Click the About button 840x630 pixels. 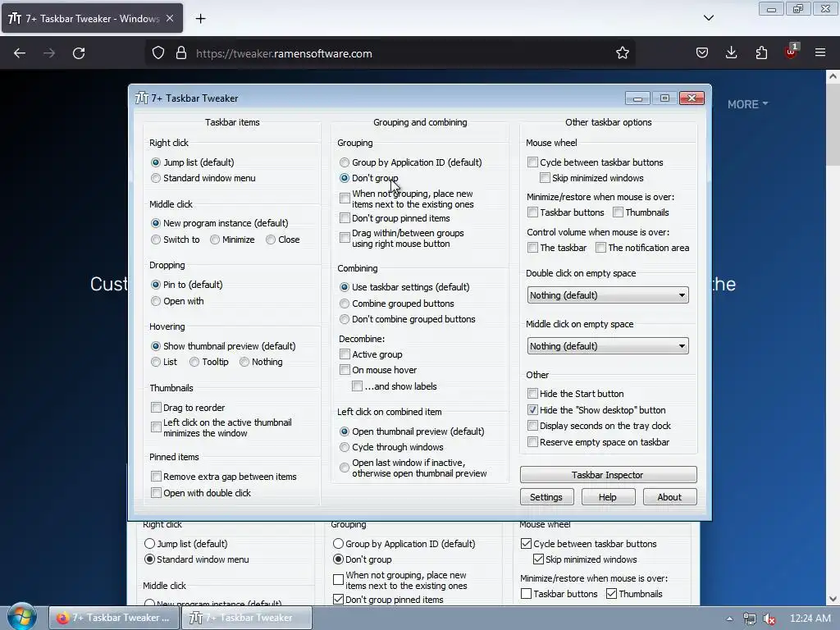pos(669,497)
